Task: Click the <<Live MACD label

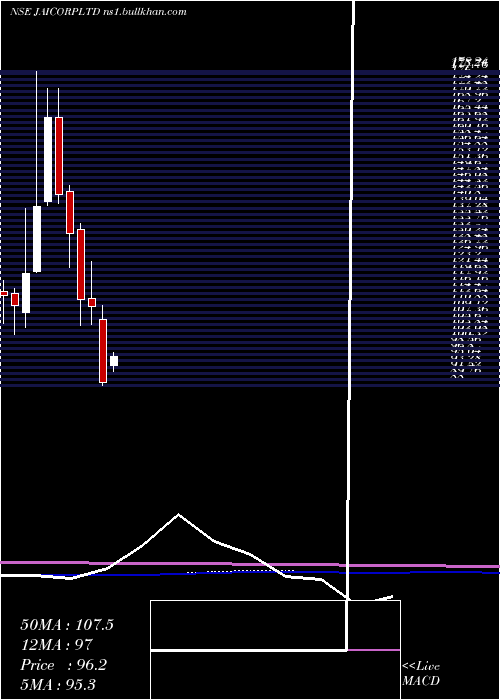Action: click(421, 674)
